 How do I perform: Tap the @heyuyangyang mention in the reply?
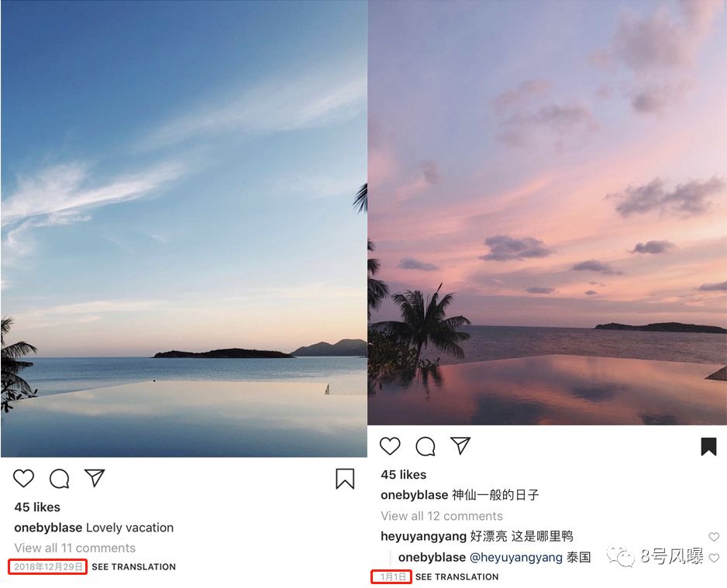516,558
